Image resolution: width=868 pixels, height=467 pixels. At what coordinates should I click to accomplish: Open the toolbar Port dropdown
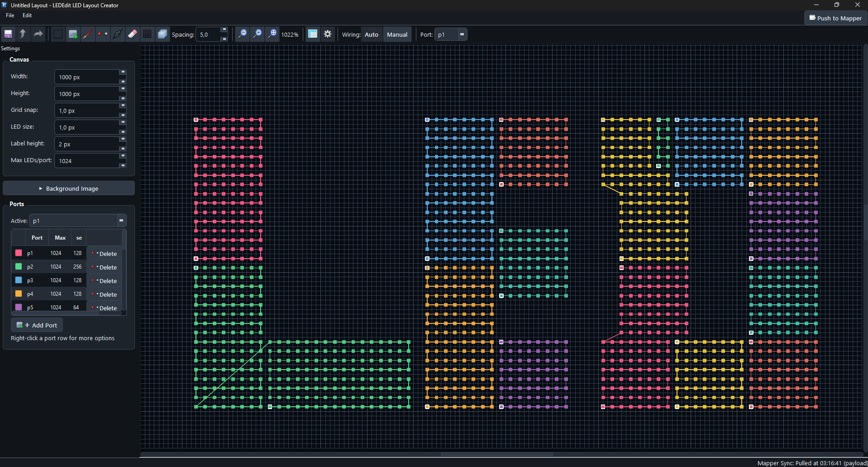coord(451,34)
